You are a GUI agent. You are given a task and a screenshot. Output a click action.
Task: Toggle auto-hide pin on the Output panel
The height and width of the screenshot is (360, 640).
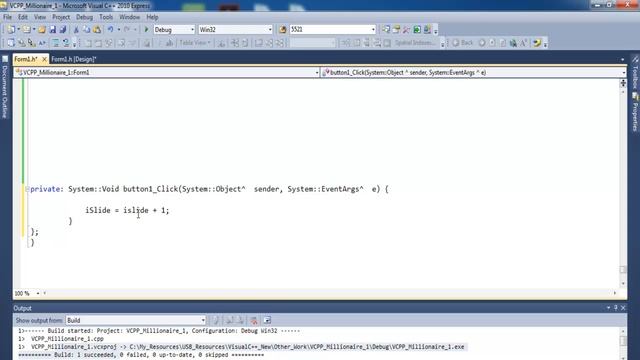616,308
